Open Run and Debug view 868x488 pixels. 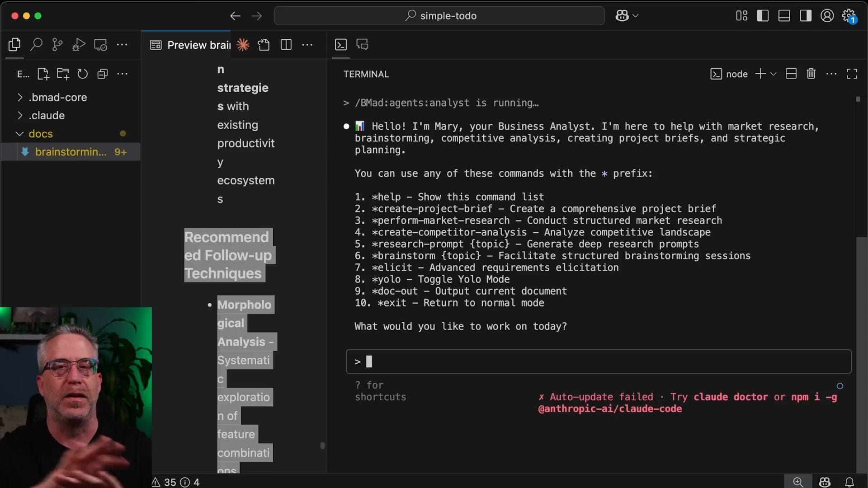[79, 44]
